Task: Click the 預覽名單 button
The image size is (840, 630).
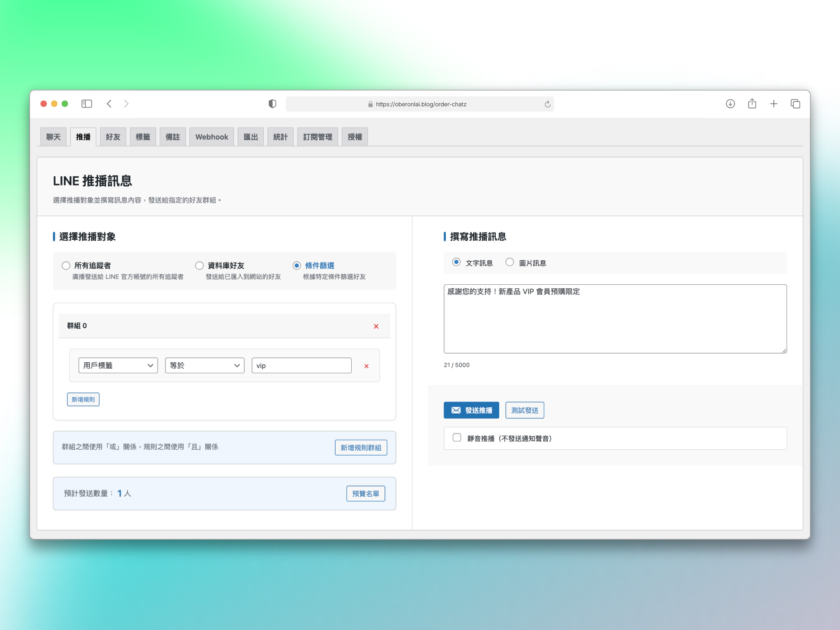Action: tap(366, 493)
